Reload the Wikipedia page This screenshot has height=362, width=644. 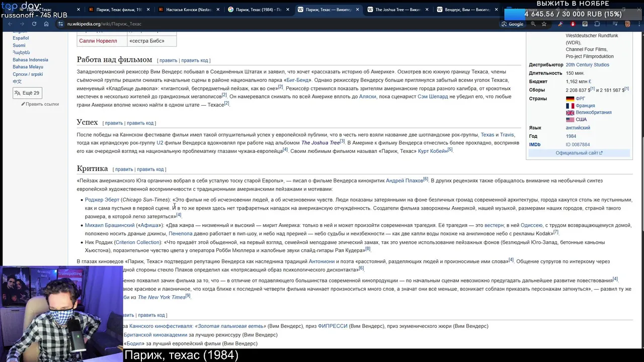point(34,24)
